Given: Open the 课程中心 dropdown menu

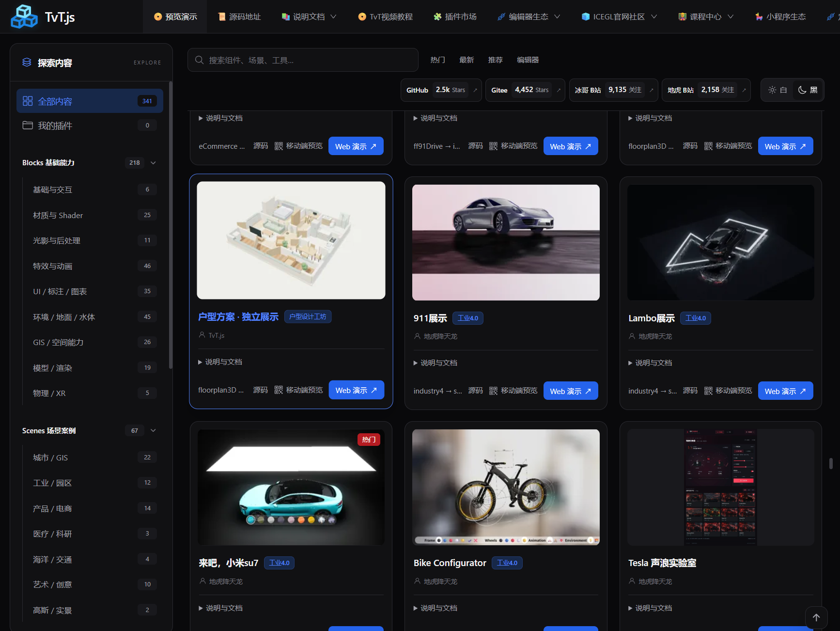Looking at the screenshot, I should point(706,16).
